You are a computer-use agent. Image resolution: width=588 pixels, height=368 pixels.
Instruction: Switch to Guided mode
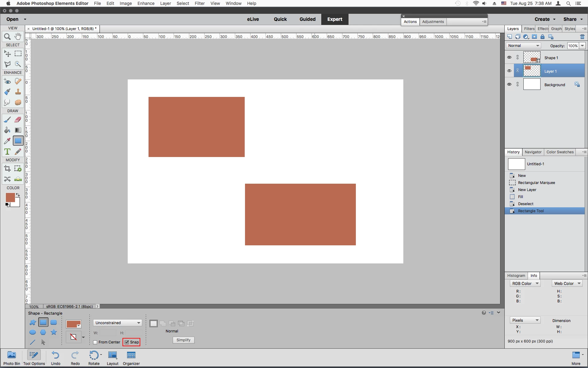307,19
